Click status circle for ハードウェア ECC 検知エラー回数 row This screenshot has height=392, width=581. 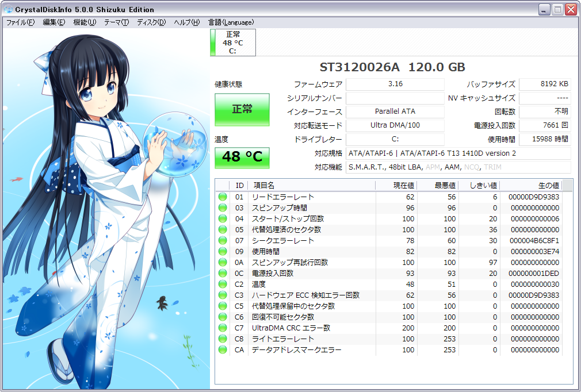click(x=222, y=295)
